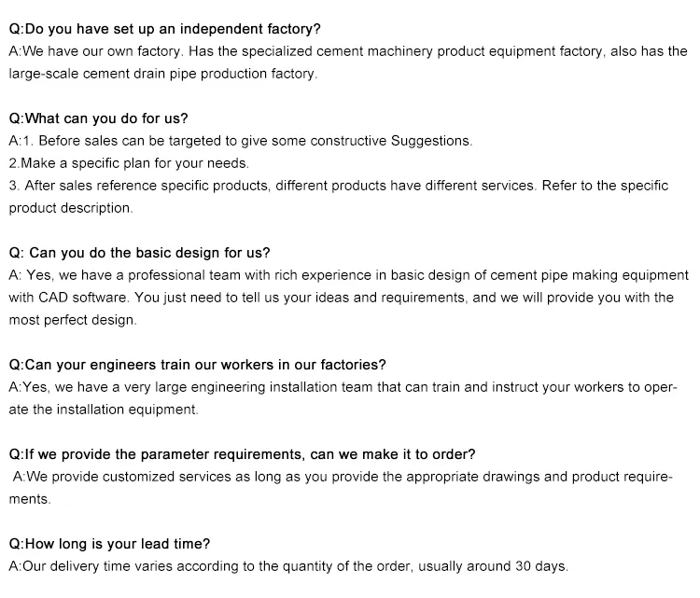The width and height of the screenshot is (700, 598).
Task: Click the line about cement drain pipe production factory
Action: click(163, 73)
